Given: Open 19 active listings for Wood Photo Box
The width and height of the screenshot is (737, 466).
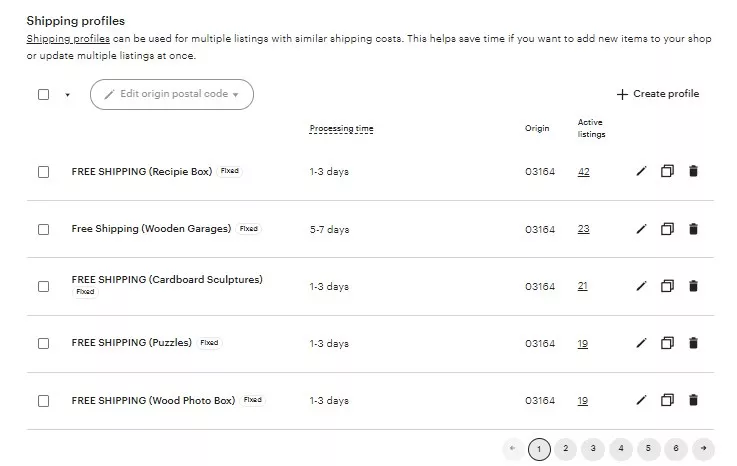Looking at the screenshot, I should [583, 401].
